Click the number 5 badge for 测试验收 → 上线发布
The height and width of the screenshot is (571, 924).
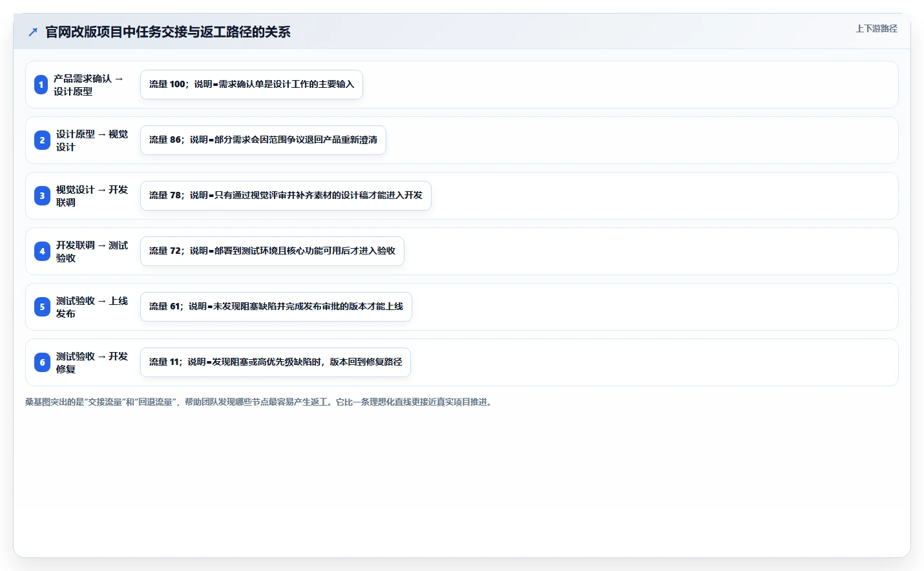[x=42, y=307]
